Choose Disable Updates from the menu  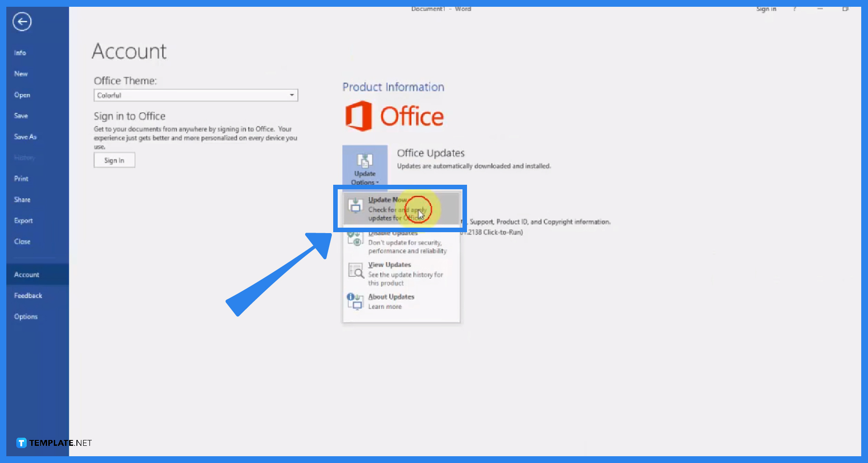[392, 233]
